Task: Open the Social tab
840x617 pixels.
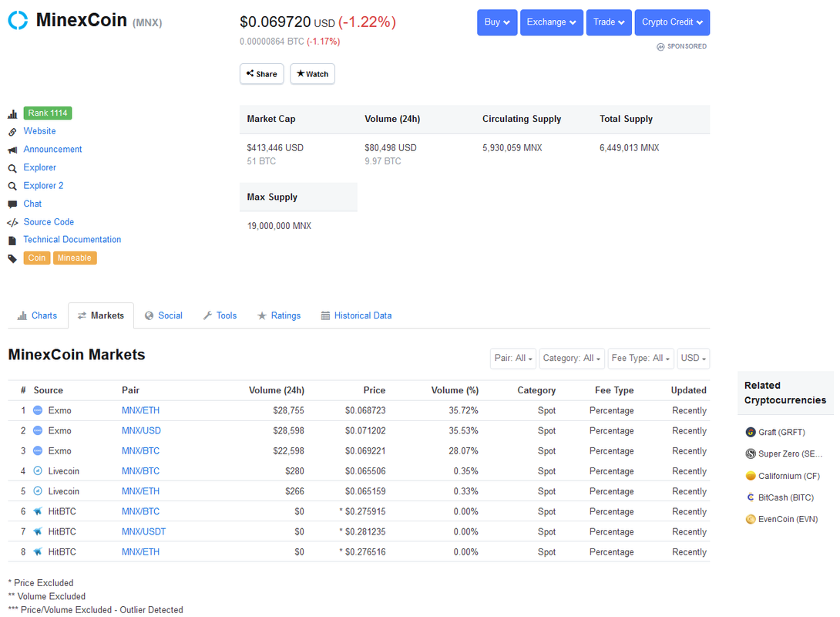Action: (x=164, y=315)
